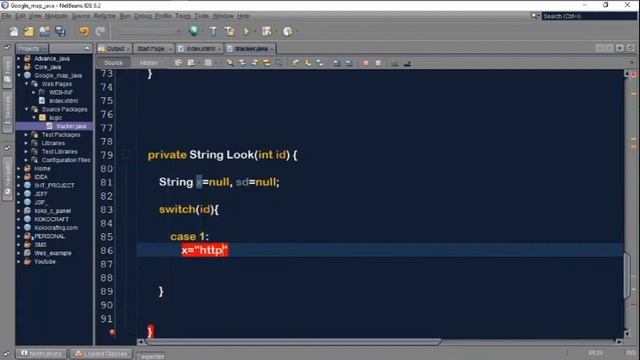
Task: Click the search magnifier icon near Search box
Action: tap(535, 16)
